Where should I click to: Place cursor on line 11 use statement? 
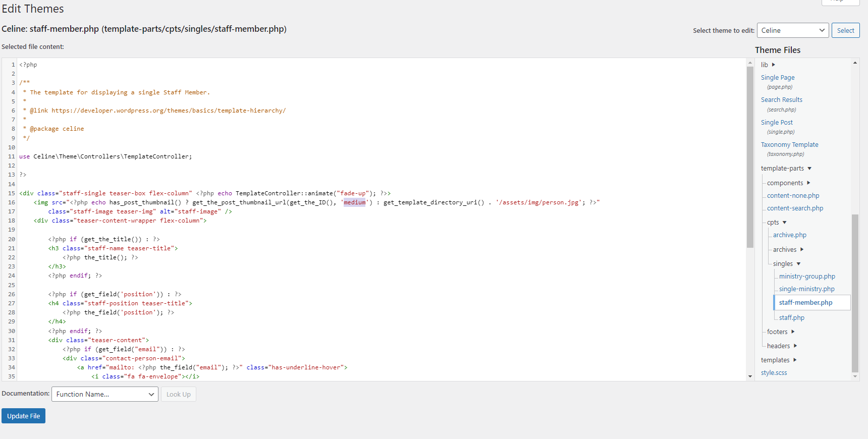[105, 156]
